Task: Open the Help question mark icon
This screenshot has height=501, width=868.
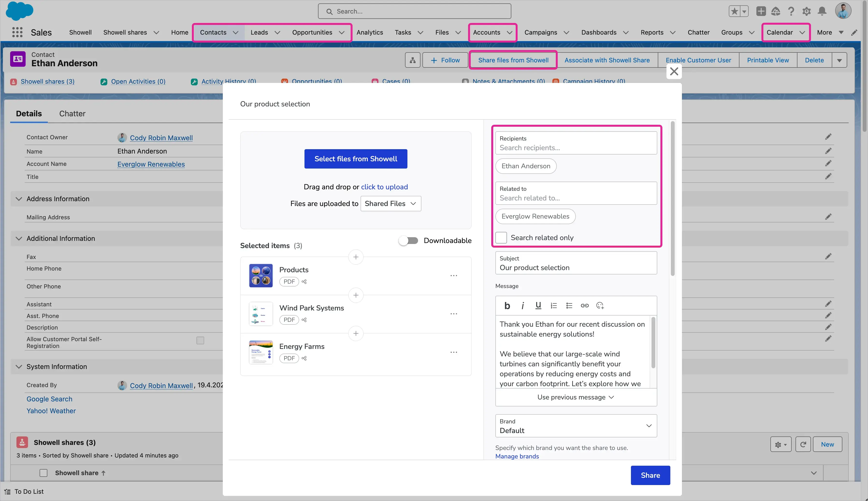Action: tap(791, 11)
